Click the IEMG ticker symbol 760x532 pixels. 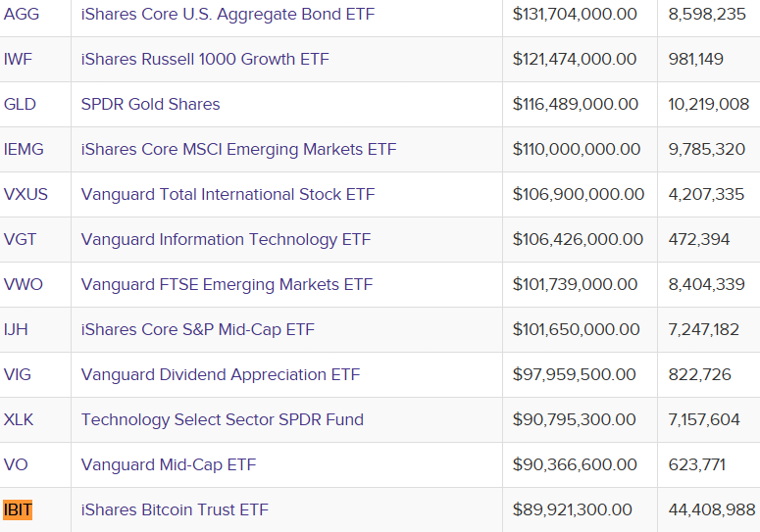point(24,150)
